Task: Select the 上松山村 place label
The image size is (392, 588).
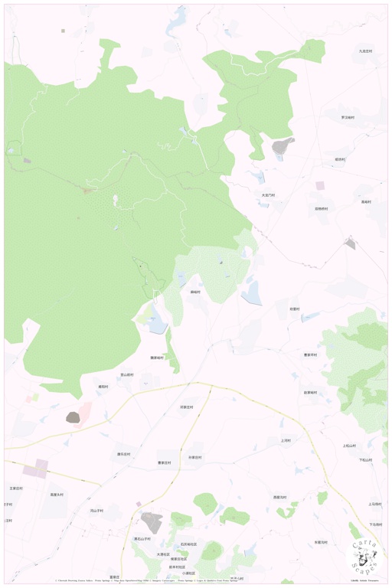Action: tap(349, 446)
